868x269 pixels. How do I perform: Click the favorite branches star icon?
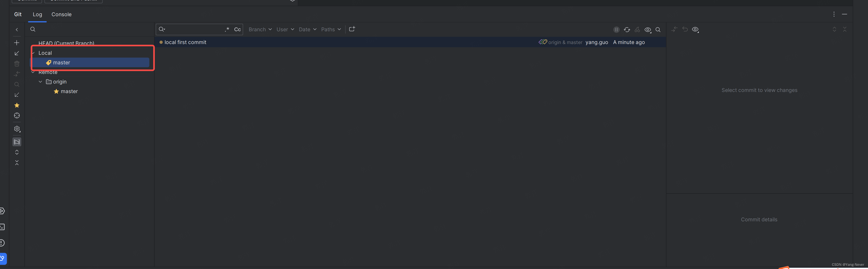point(16,105)
